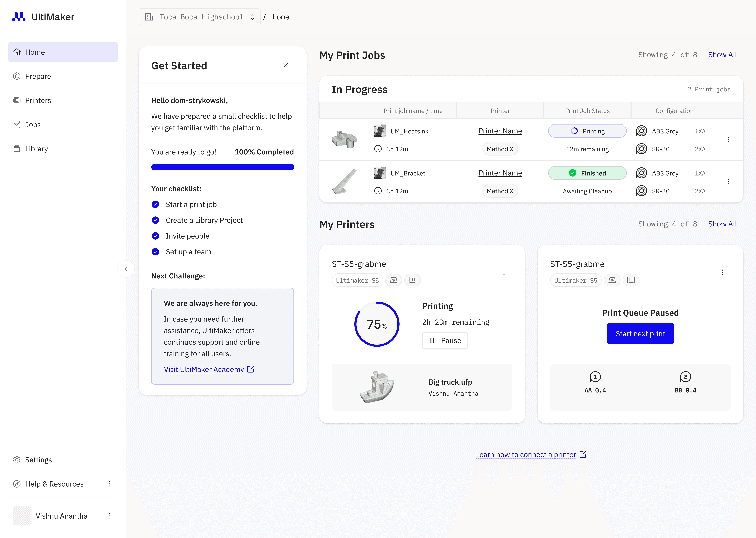The image size is (756, 538).
Task: Open Vishnu Anantha account menu
Action: (x=109, y=516)
